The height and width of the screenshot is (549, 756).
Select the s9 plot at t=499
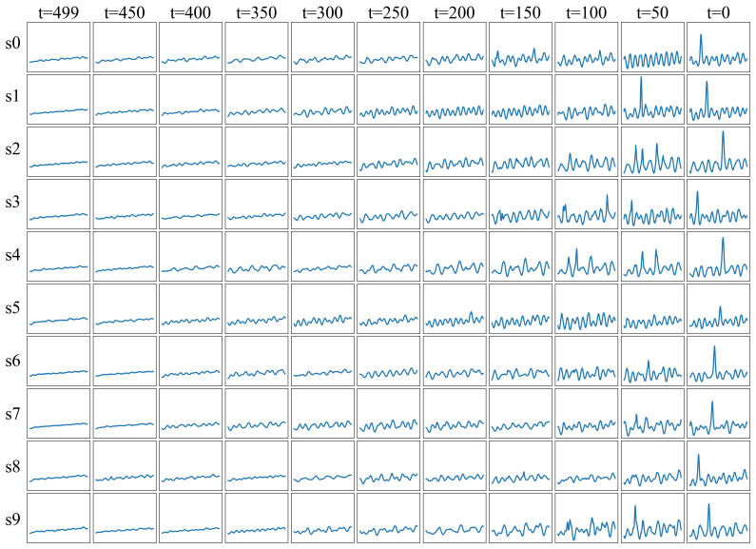pos(58,519)
